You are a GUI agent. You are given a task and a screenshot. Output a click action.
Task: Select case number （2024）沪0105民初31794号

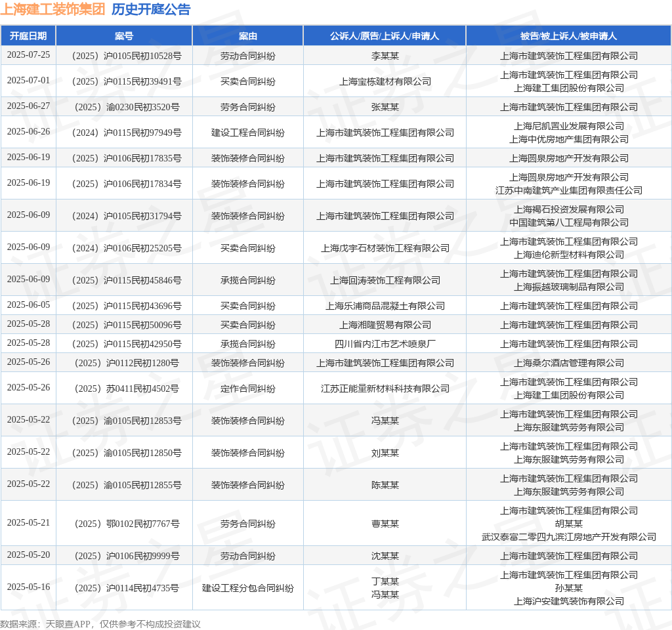(127, 216)
